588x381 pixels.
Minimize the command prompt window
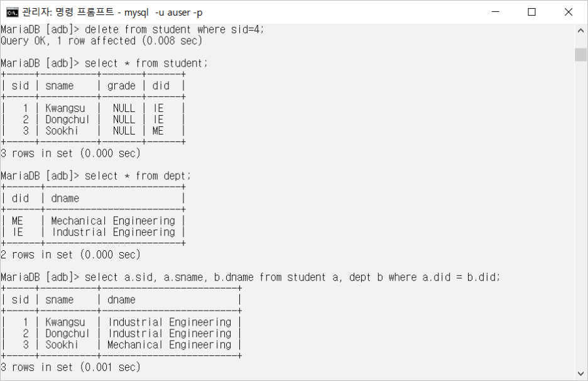(496, 12)
